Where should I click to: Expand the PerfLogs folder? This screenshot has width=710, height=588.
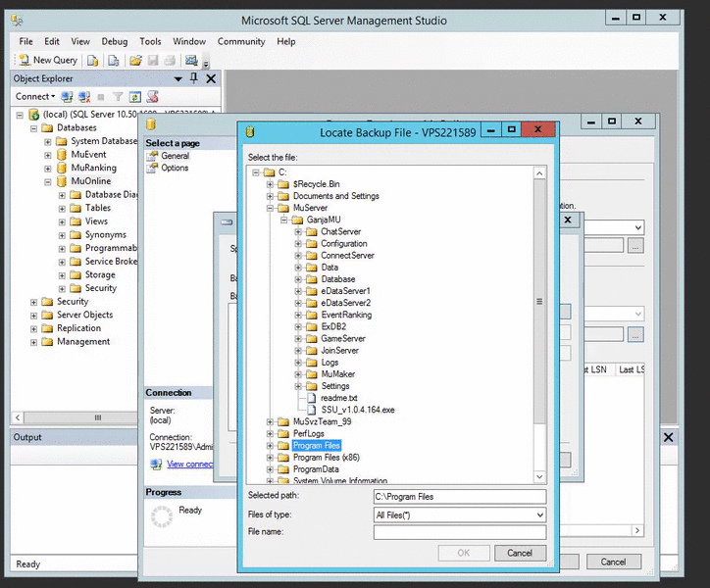click(x=270, y=433)
